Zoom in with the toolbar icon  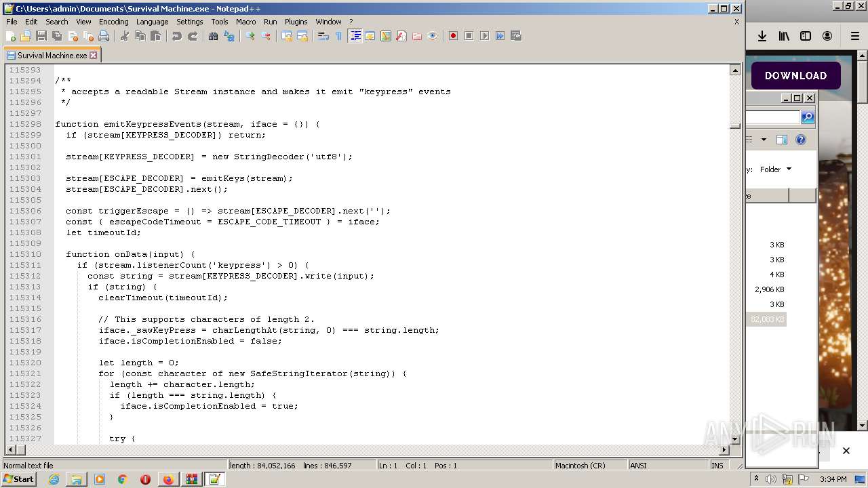(x=250, y=36)
